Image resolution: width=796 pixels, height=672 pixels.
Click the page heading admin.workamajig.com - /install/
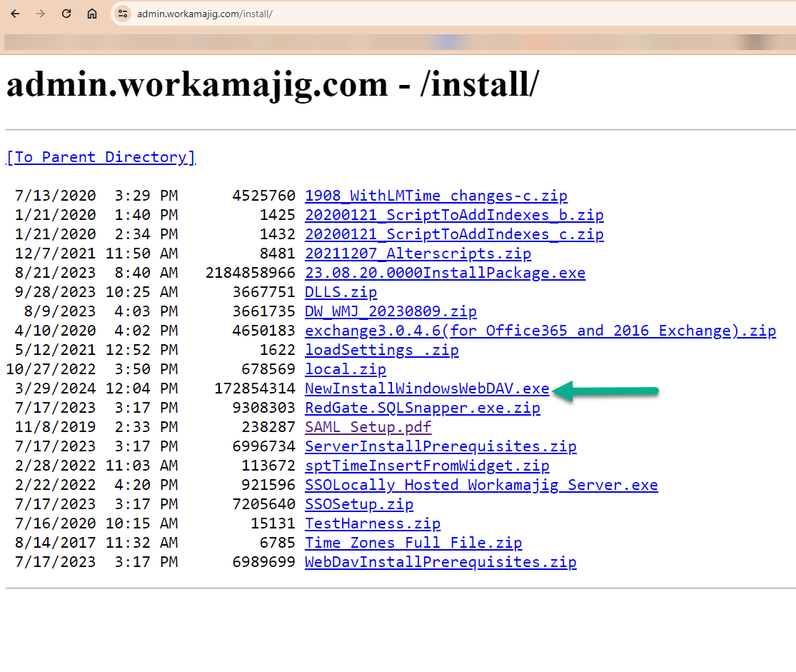pyautogui.click(x=273, y=84)
